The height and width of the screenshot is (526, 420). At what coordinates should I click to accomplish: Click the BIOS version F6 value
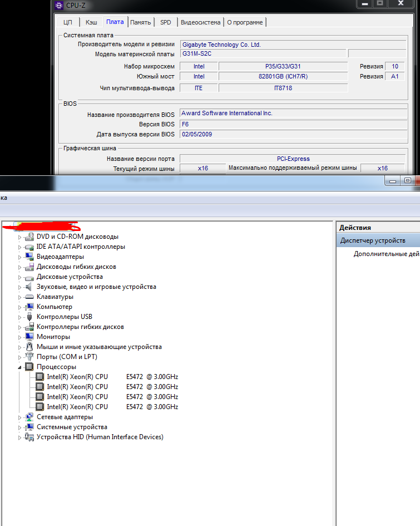point(294,124)
